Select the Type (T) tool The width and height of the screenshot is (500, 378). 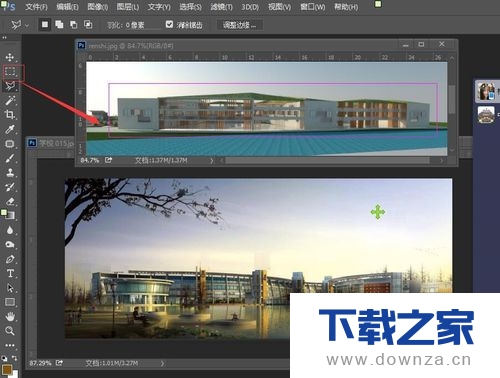pyautogui.click(x=10, y=273)
